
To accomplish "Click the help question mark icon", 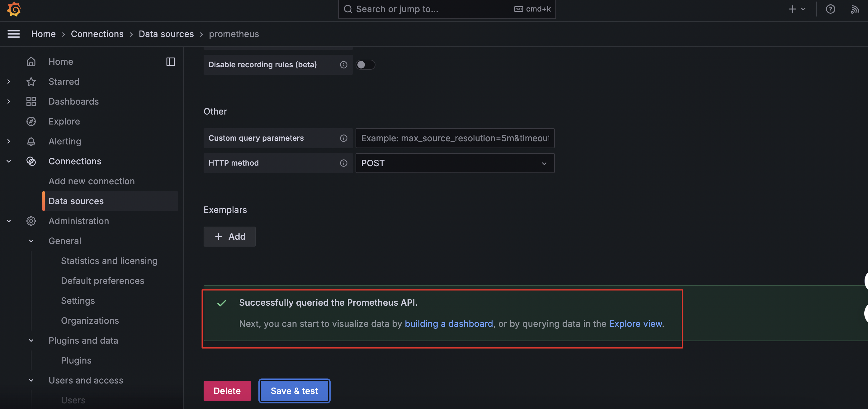I will 830,9.
